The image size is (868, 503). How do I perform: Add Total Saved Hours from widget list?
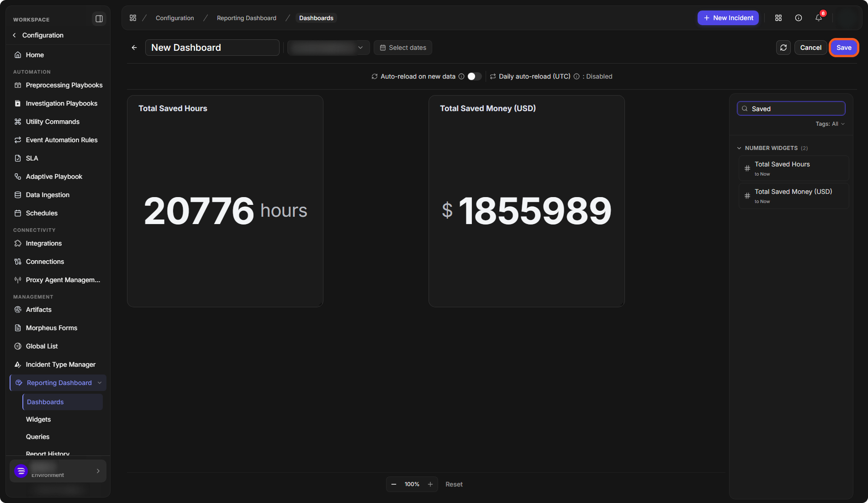[x=794, y=168]
